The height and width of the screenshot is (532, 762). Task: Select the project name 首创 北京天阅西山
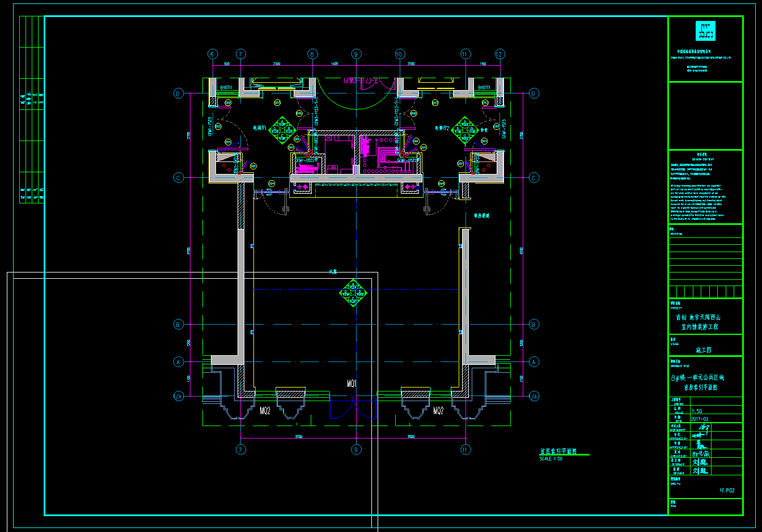pos(698,317)
